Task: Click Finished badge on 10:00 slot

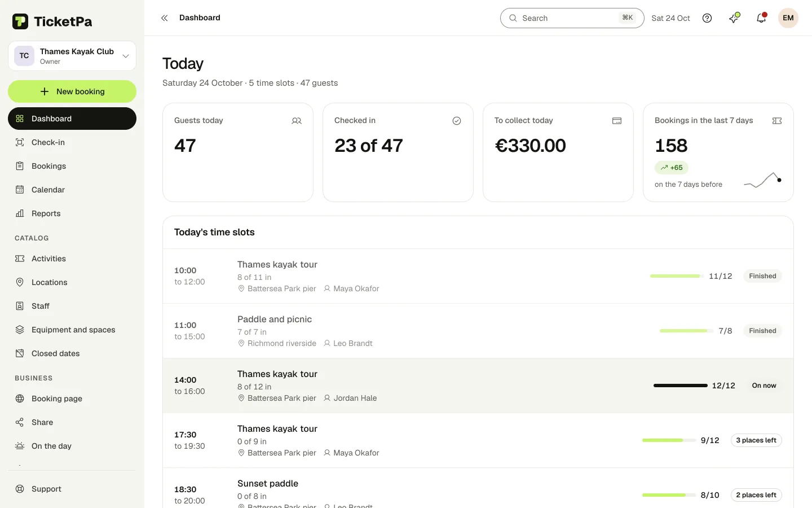Action: click(x=762, y=276)
